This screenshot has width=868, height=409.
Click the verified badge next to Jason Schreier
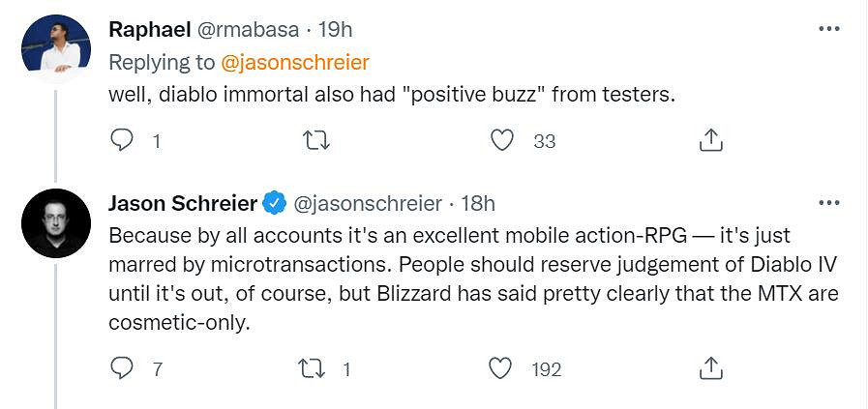coord(275,203)
